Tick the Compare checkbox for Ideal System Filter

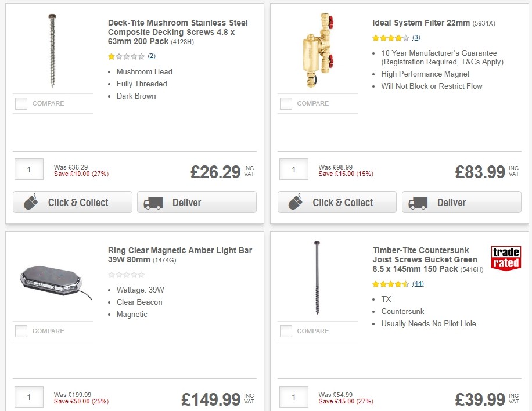coord(285,103)
